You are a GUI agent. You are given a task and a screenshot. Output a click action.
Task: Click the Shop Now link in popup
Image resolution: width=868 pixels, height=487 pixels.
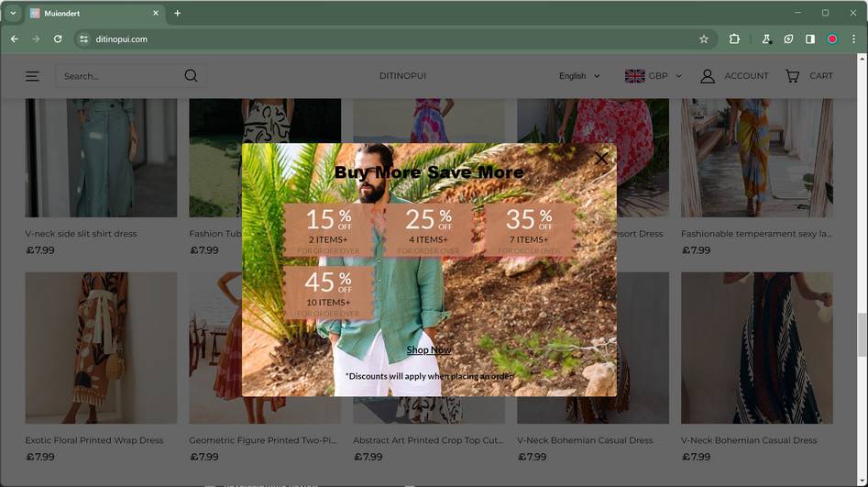pyautogui.click(x=428, y=349)
